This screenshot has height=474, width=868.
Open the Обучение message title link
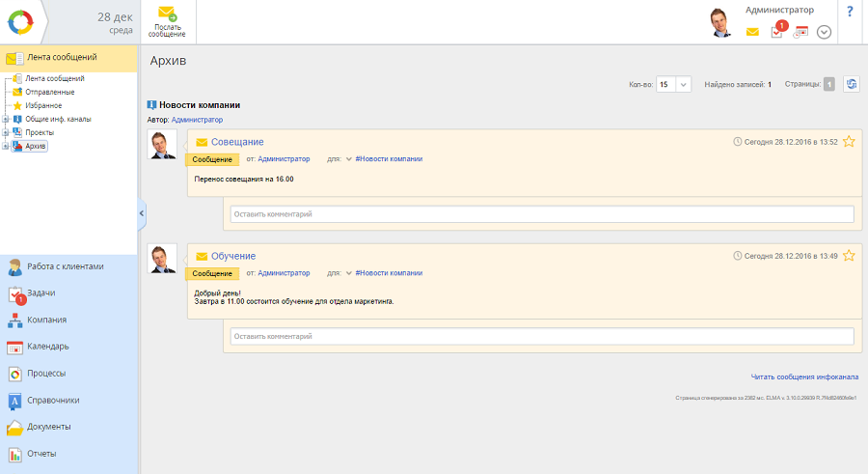pos(232,256)
